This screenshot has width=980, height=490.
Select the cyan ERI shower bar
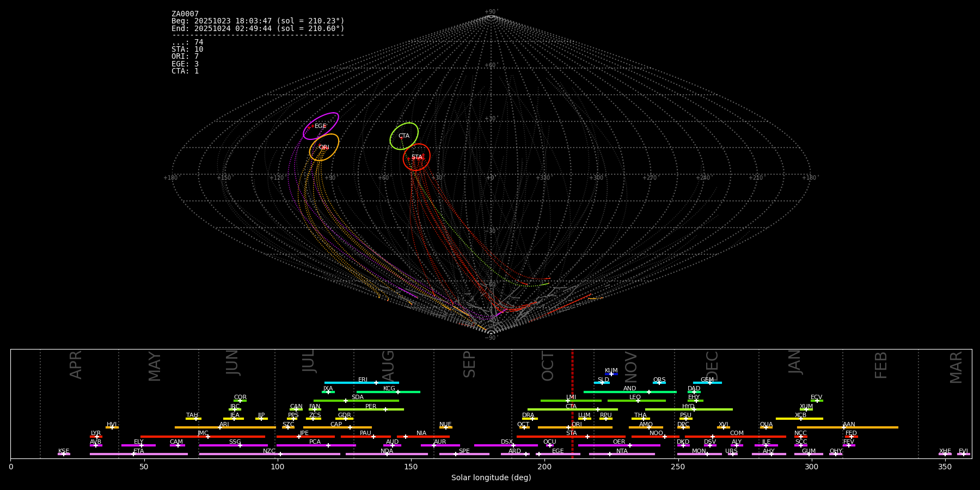click(x=362, y=383)
